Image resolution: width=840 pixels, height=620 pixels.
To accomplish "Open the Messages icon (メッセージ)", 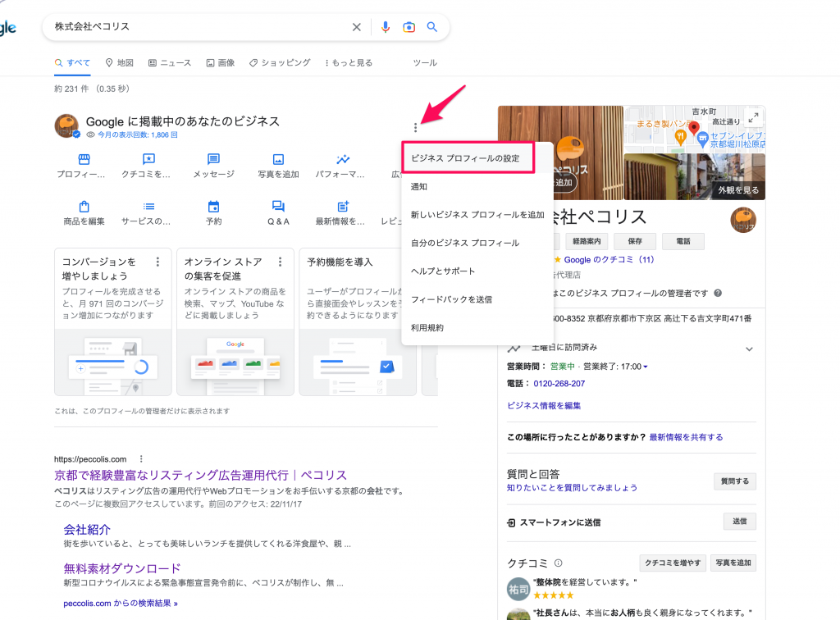I will [213, 159].
